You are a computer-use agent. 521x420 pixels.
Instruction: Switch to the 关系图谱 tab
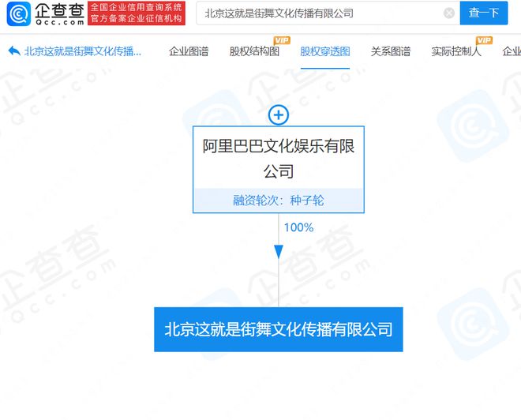coord(391,51)
